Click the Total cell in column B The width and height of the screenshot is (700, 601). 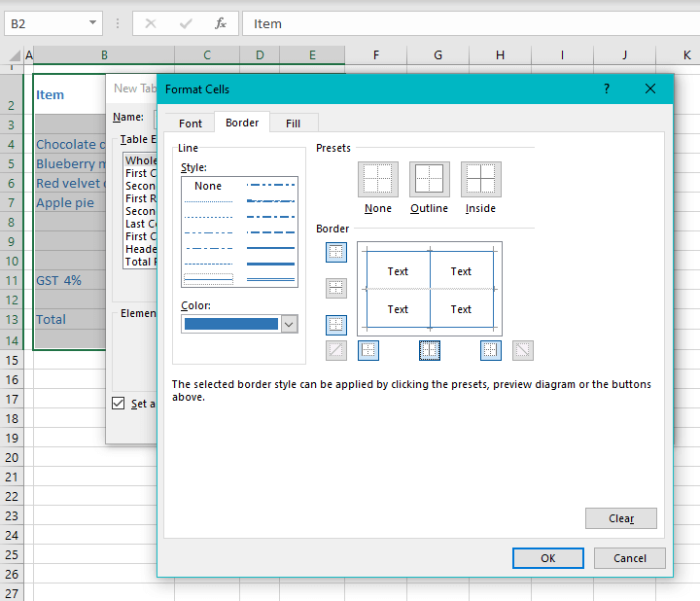pos(70,319)
